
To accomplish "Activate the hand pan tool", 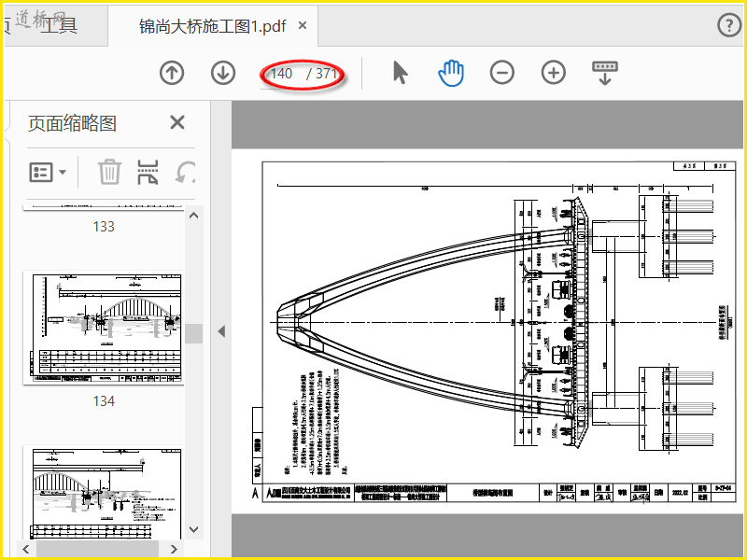I will point(451,73).
